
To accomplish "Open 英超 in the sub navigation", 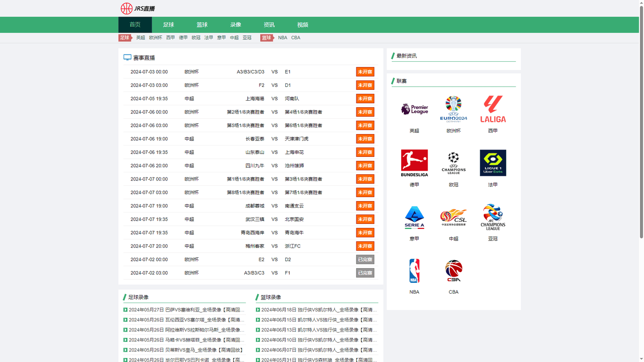I will click(x=141, y=38).
